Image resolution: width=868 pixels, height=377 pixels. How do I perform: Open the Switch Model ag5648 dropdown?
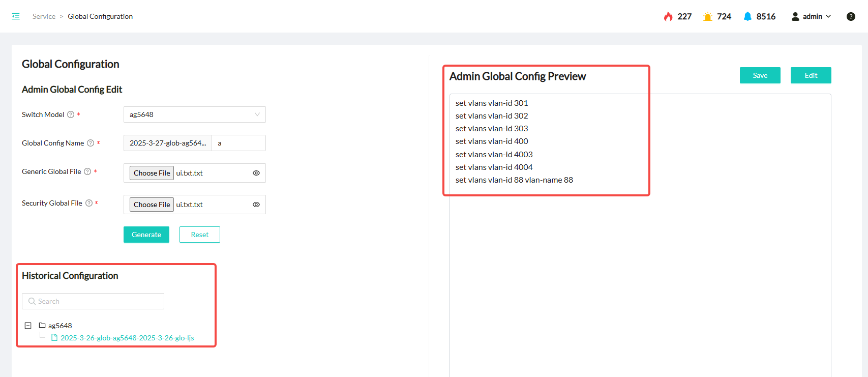[x=194, y=114]
